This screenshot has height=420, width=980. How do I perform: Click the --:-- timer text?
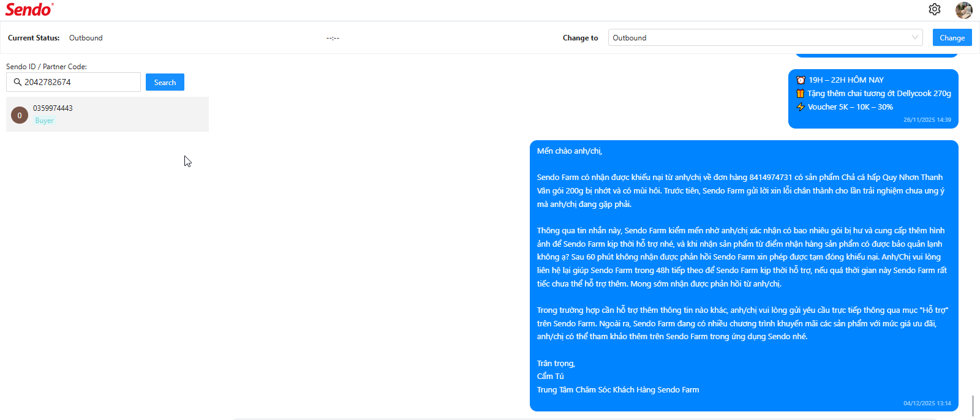[x=333, y=38]
